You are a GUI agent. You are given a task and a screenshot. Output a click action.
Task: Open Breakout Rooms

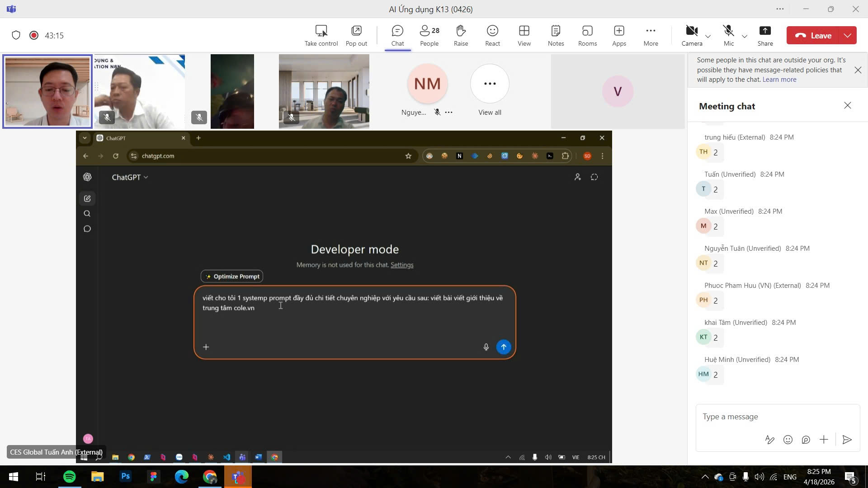(x=587, y=35)
